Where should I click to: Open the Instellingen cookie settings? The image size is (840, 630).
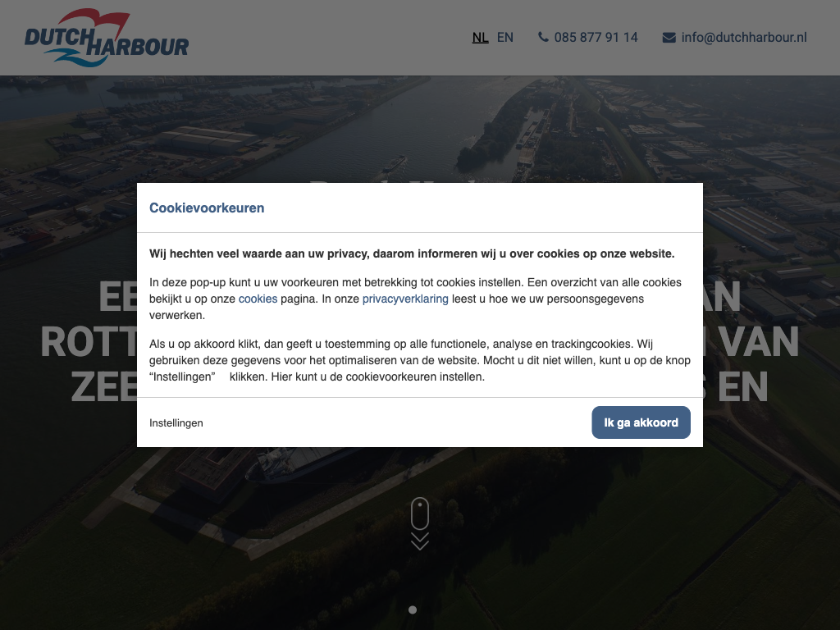click(176, 422)
